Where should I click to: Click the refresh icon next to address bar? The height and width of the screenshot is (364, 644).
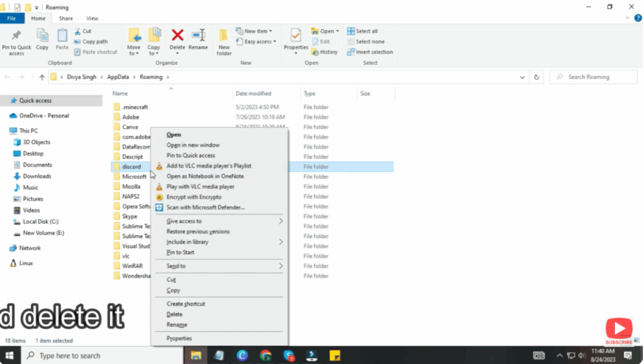point(535,76)
